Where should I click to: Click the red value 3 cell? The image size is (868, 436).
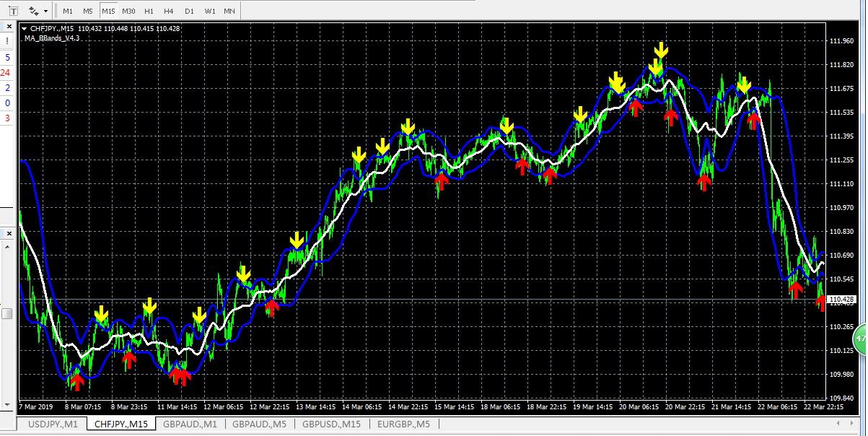[x=7, y=118]
